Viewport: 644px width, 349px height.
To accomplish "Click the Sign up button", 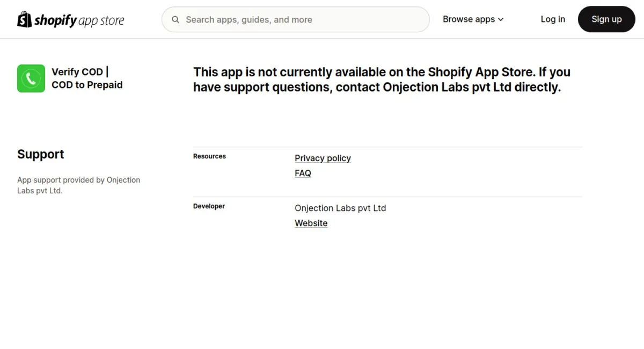I will pyautogui.click(x=606, y=19).
